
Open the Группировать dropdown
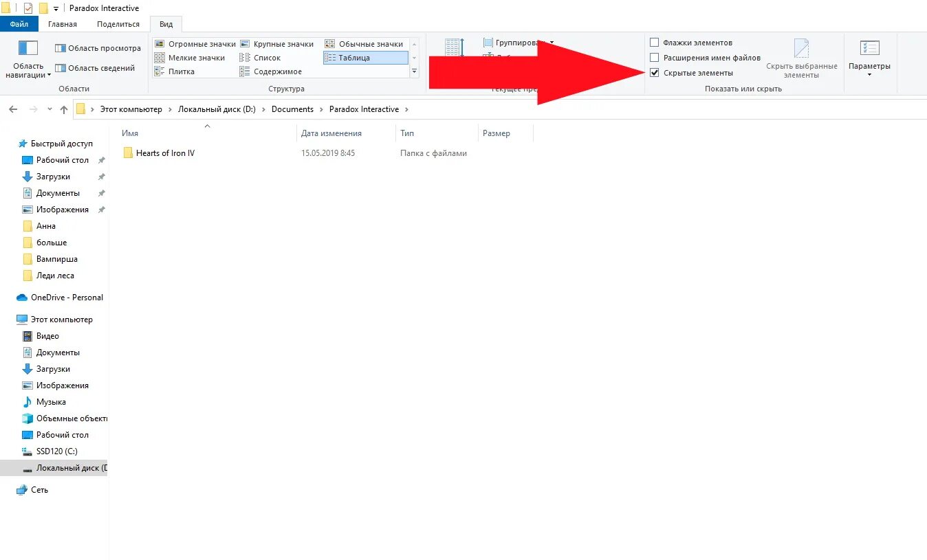pos(519,43)
